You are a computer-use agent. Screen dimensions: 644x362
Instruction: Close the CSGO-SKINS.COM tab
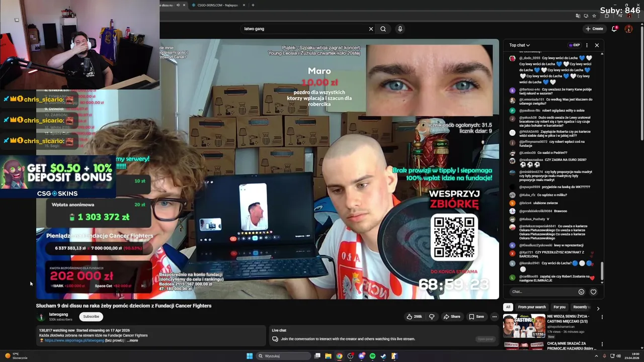pyautogui.click(x=244, y=5)
